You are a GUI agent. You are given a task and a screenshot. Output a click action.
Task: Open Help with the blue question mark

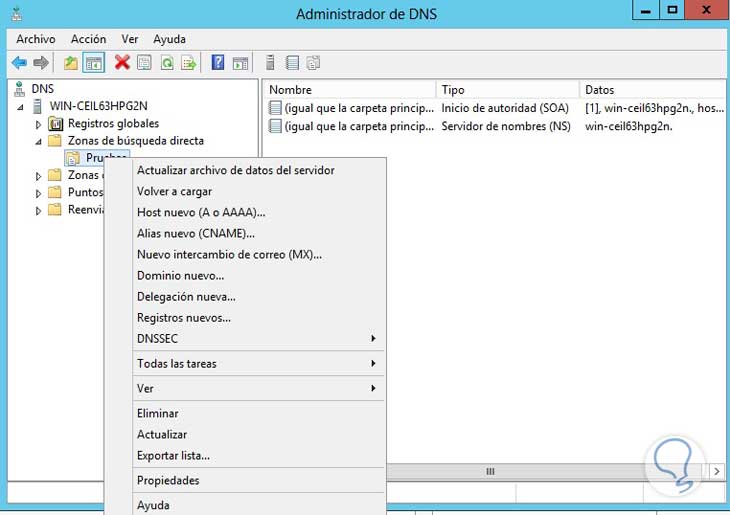[217, 62]
